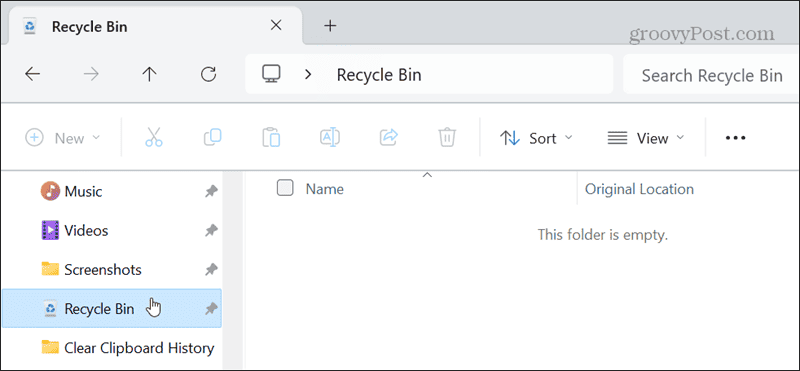Click the pin icon beside Screenshots
Viewport: 800px width, 371px height.
[x=211, y=270]
